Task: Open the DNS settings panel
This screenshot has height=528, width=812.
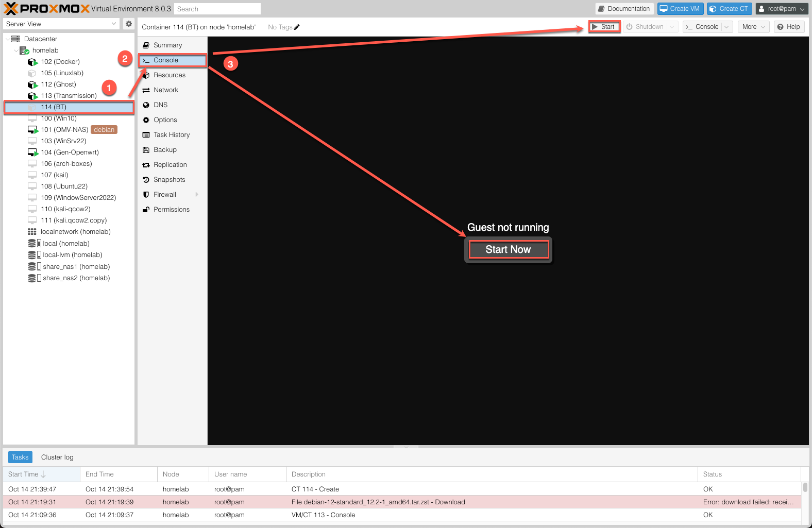Action: tap(172, 105)
